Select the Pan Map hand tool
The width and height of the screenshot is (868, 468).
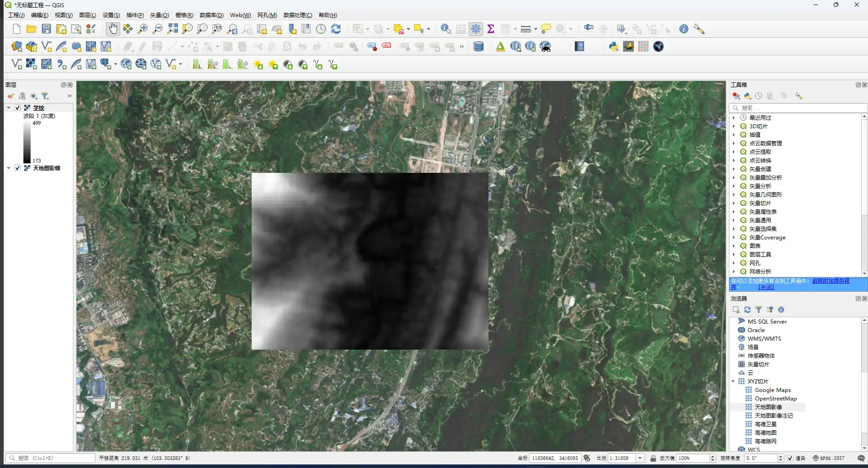pos(113,29)
